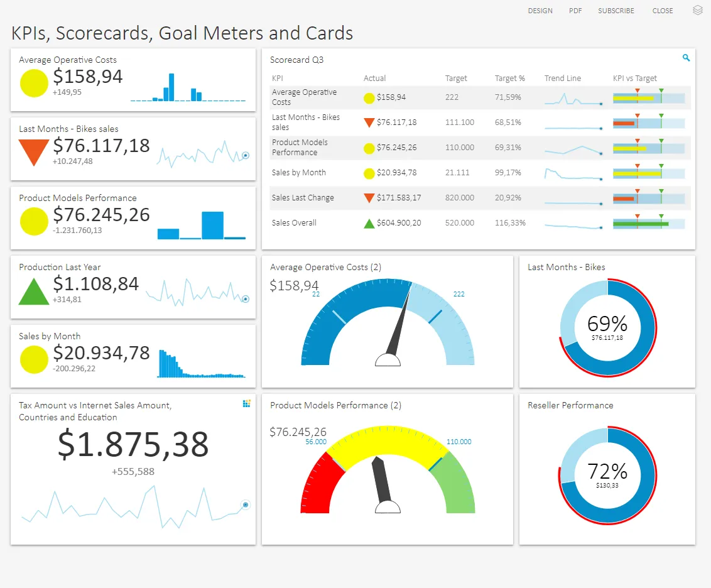Open the layers icon in top-right corner
Screen dimensions: 711x588
point(697,10)
